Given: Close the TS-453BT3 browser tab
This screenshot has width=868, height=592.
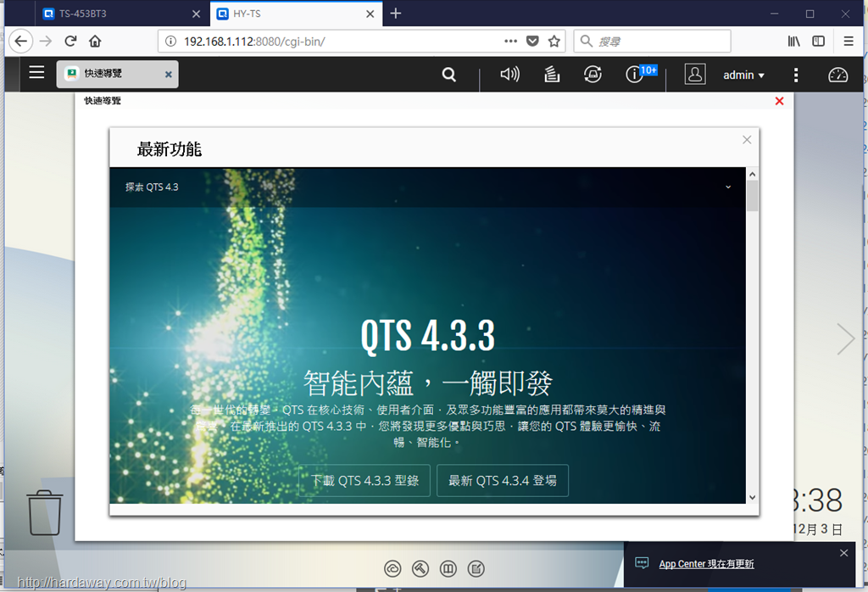Looking at the screenshot, I should (x=196, y=14).
